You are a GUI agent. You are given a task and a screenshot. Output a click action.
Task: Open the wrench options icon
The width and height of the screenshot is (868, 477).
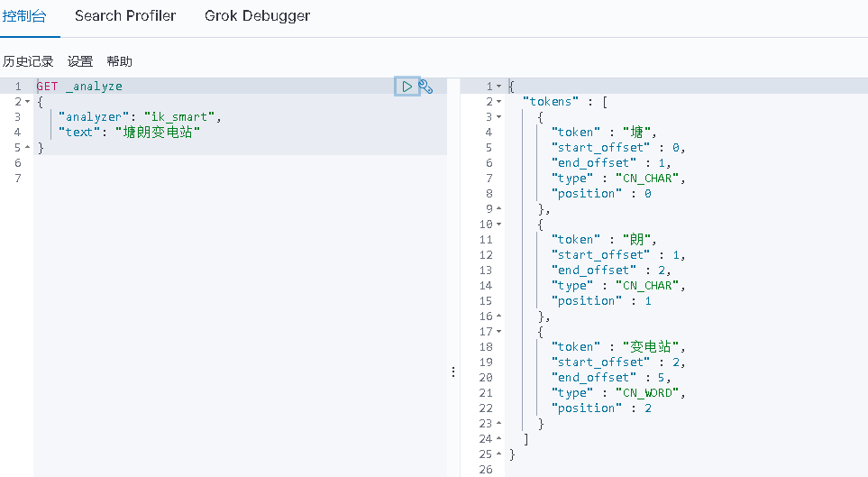pyautogui.click(x=425, y=87)
